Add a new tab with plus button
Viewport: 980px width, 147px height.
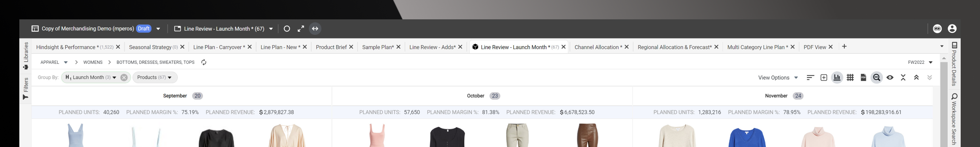click(x=844, y=46)
